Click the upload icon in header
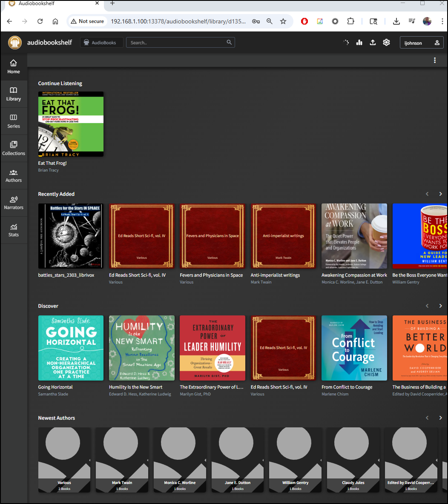 (373, 43)
